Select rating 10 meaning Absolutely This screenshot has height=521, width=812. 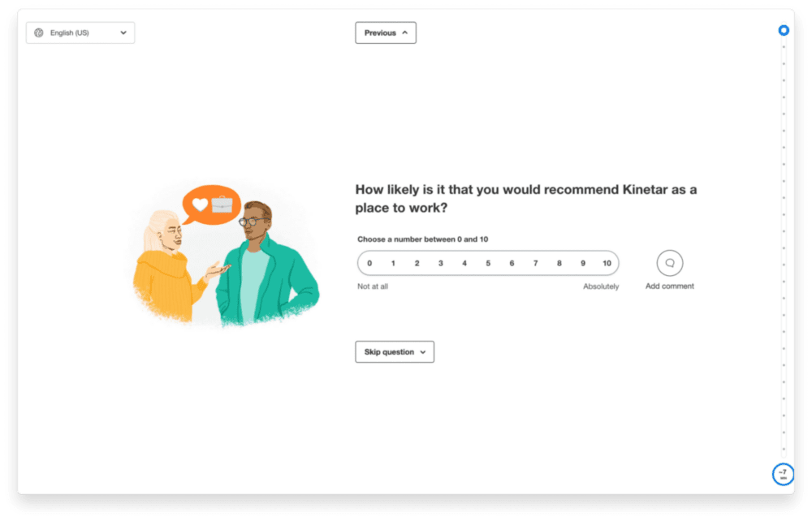pos(606,263)
